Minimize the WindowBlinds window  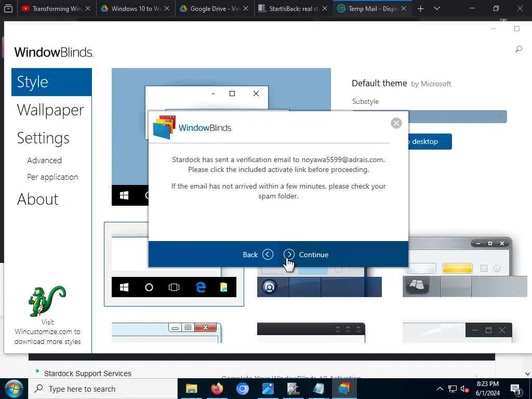tap(494, 29)
